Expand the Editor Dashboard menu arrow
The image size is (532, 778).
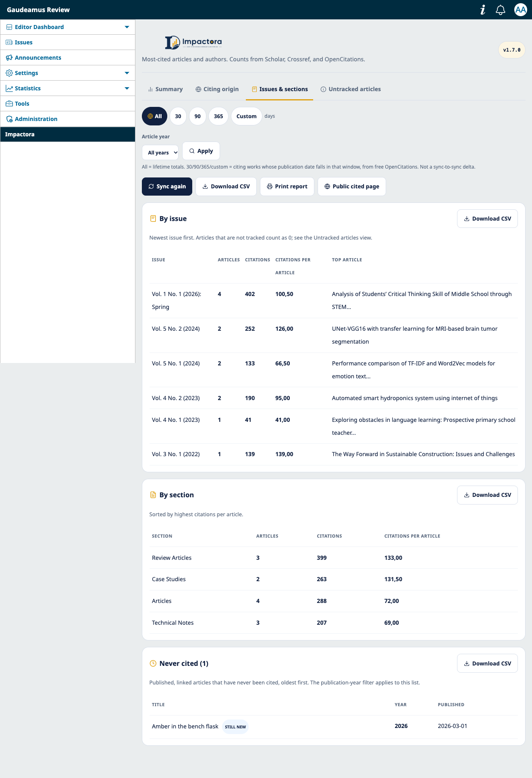click(x=127, y=27)
